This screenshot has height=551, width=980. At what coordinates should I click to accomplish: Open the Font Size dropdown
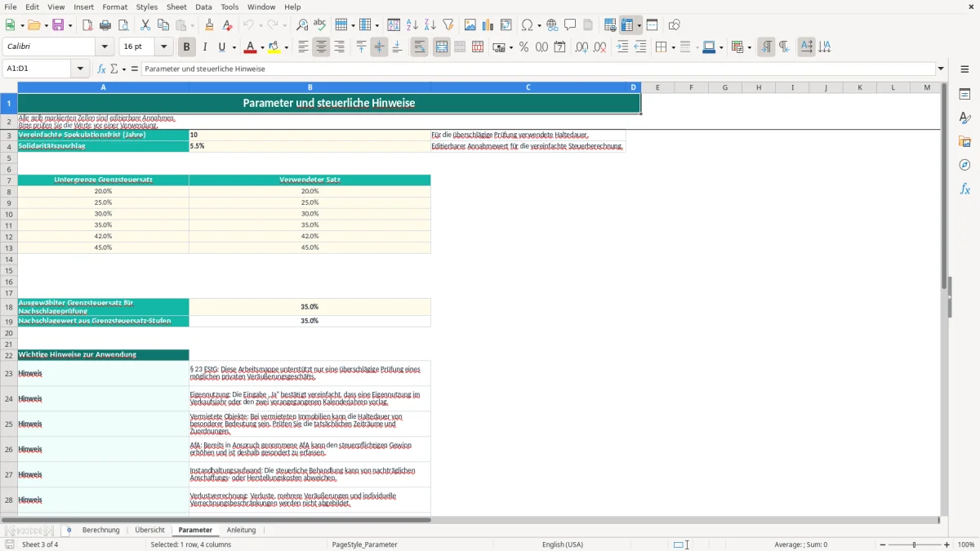tap(164, 47)
